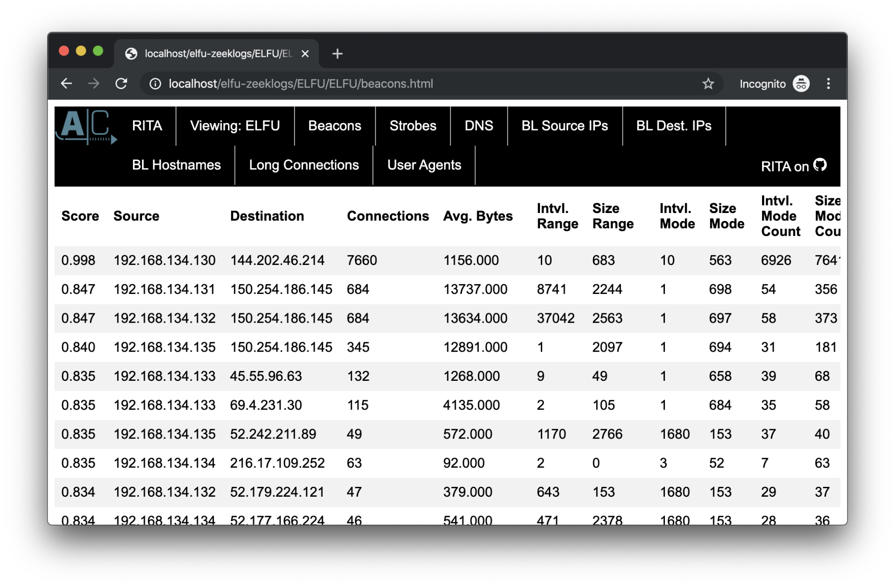Click the Size Mode column header
The width and height of the screenshot is (895, 588).
(x=727, y=216)
